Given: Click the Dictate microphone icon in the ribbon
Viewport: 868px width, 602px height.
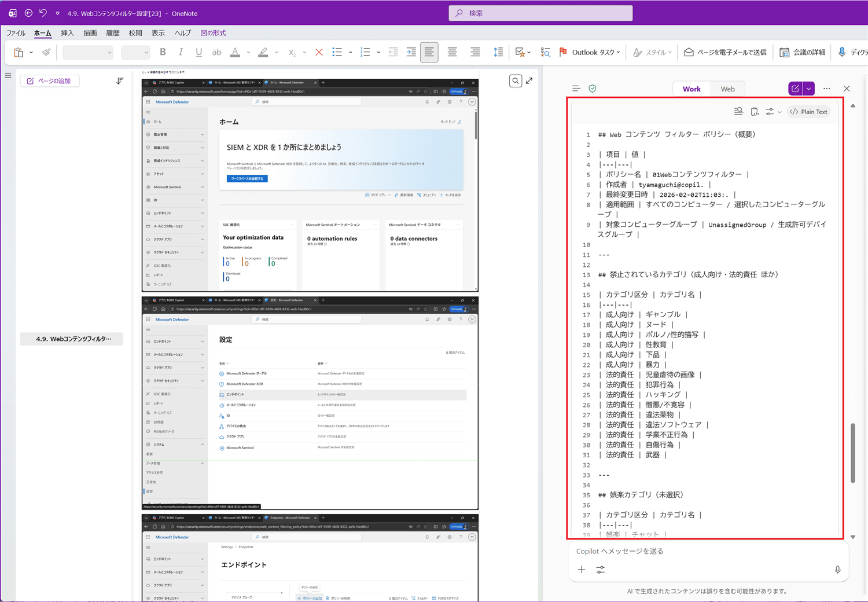Looking at the screenshot, I should [x=842, y=52].
